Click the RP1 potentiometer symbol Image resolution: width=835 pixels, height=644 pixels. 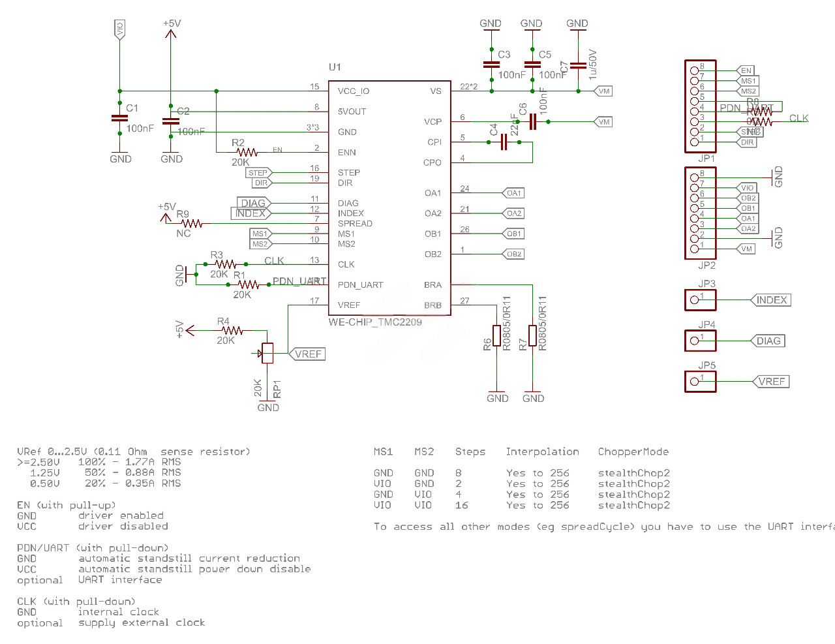point(267,353)
